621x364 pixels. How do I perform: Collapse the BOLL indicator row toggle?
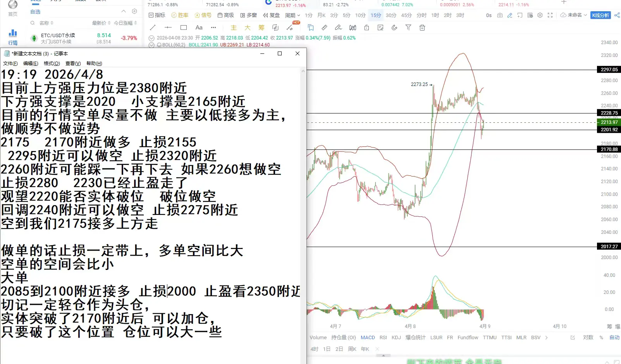pyautogui.click(x=151, y=45)
